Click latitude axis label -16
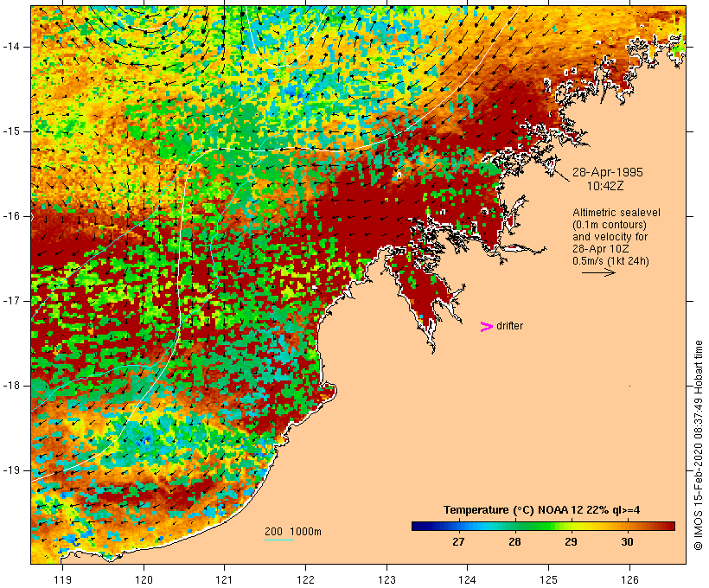This screenshot has height=588, width=709. (11, 216)
